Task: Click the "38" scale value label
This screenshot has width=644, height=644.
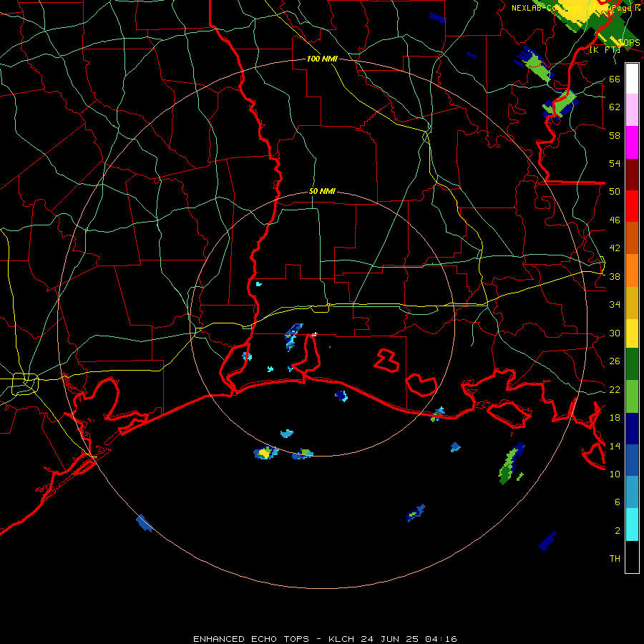Action: (615, 277)
